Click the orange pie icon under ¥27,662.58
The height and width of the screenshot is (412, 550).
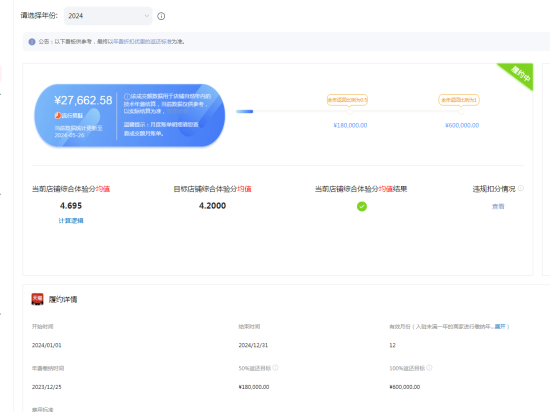[58, 115]
